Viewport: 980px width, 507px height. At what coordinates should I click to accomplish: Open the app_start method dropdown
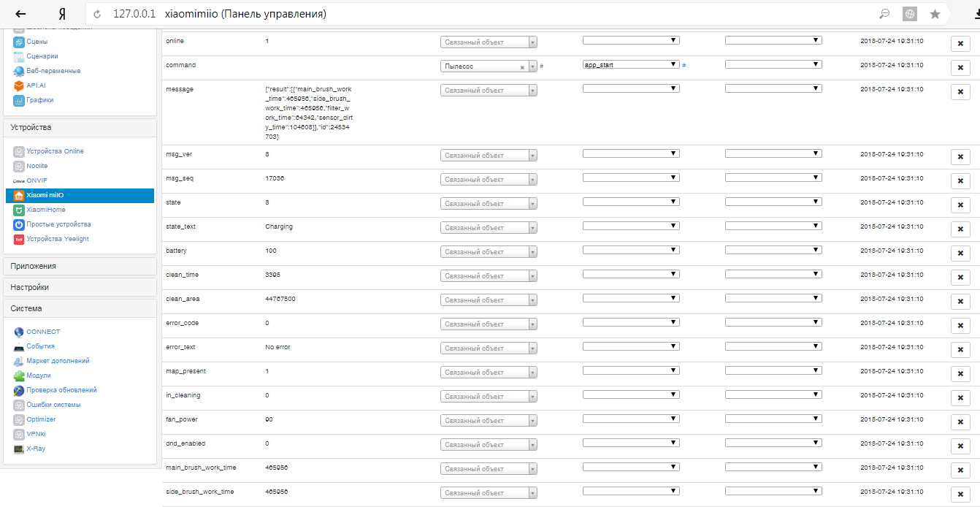[631, 64]
